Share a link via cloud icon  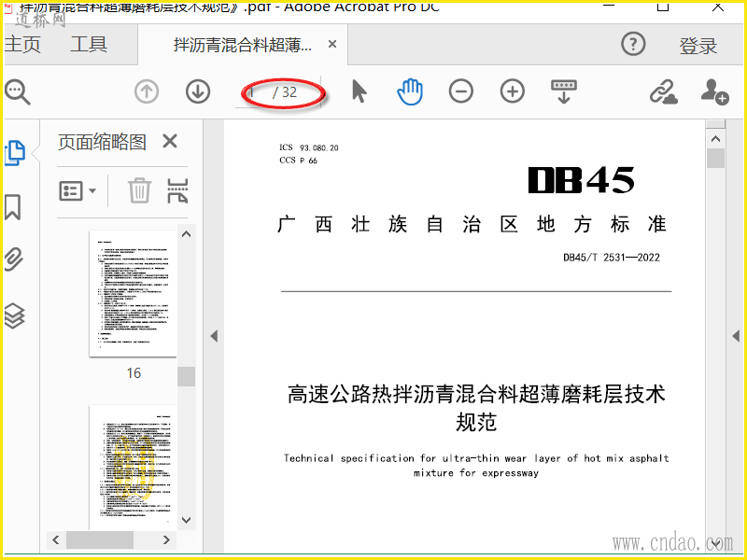pos(664,91)
